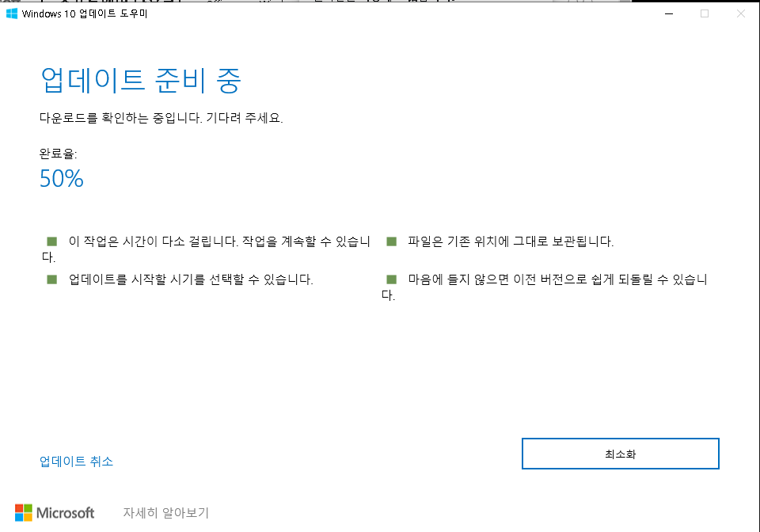Click the green bullet beside 마음에 들지 않으면
The height and width of the screenshot is (532, 760).
pos(392,279)
